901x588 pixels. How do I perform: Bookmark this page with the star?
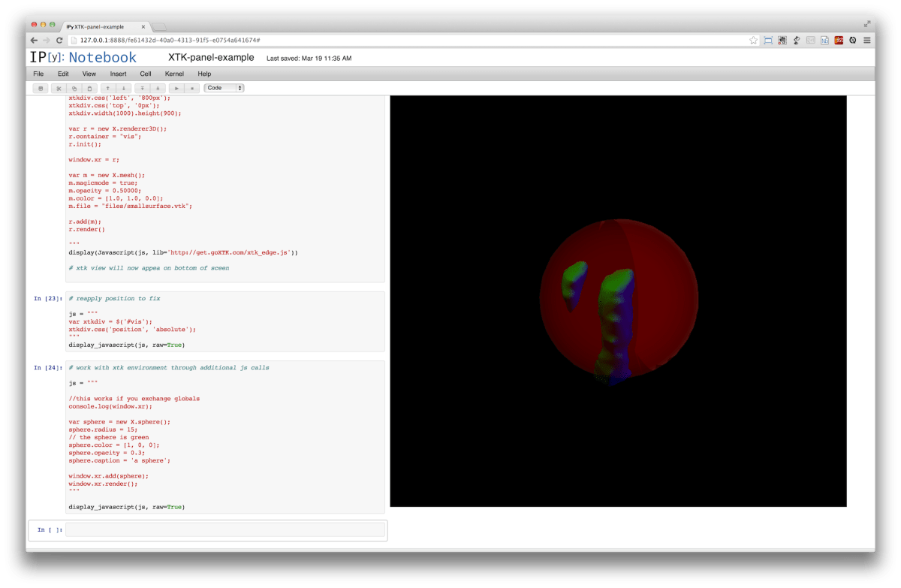[753, 40]
